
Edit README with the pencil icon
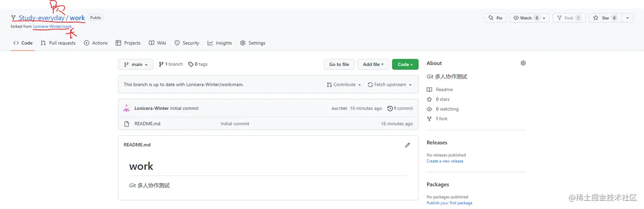[x=408, y=145]
